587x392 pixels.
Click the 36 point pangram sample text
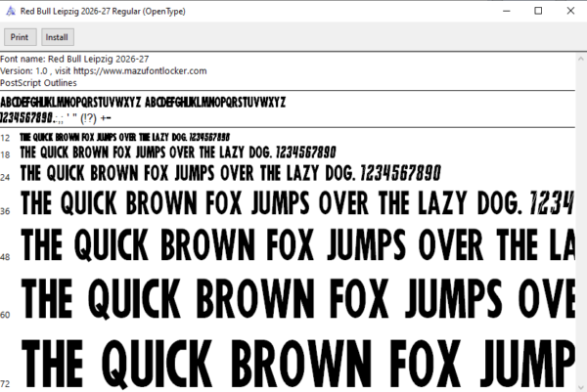point(297,202)
